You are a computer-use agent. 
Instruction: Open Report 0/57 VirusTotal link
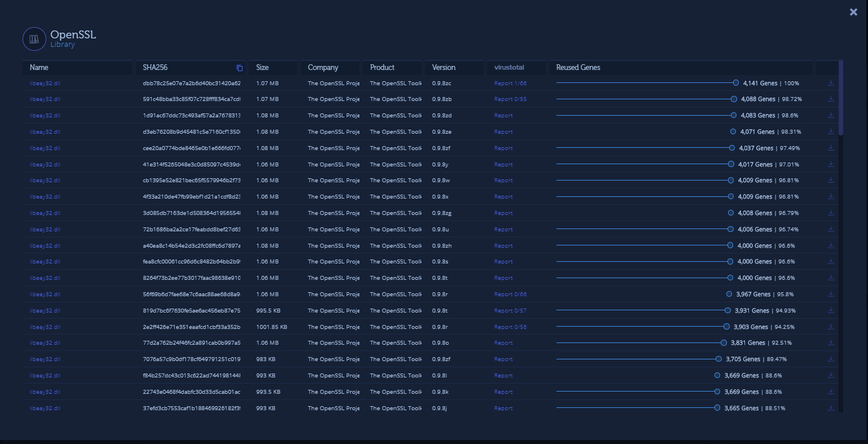click(510, 311)
